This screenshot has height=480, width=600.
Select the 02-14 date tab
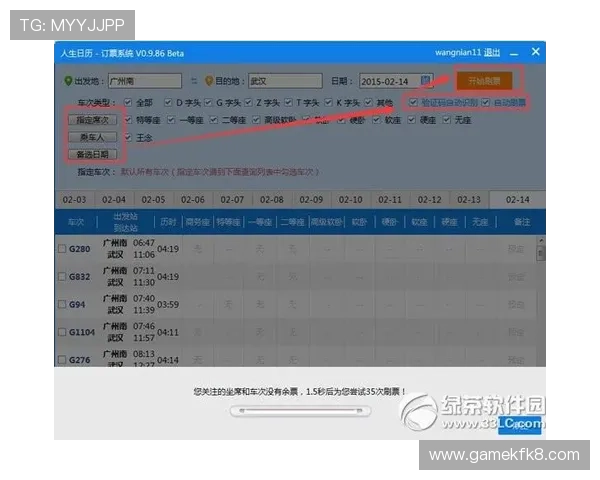pos(517,199)
